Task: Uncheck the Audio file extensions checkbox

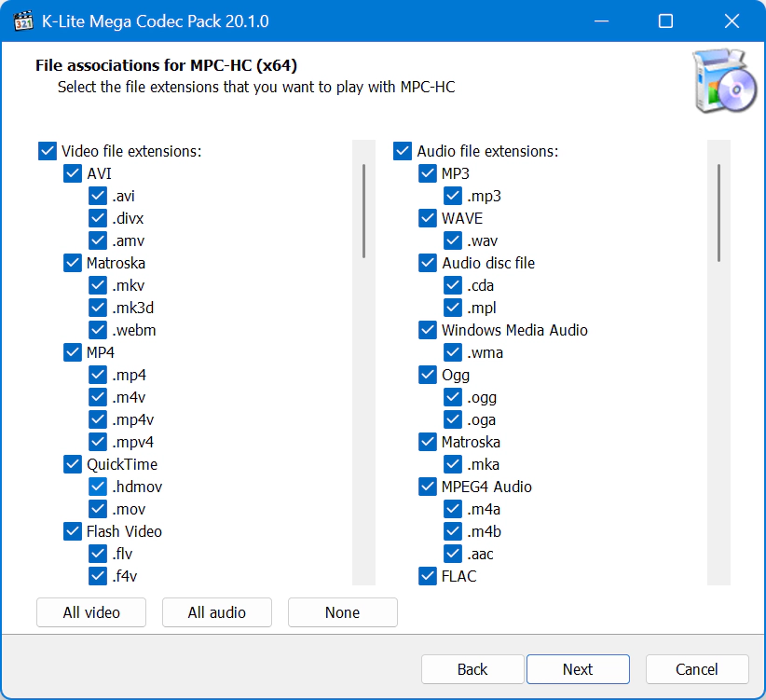Action: click(402, 151)
